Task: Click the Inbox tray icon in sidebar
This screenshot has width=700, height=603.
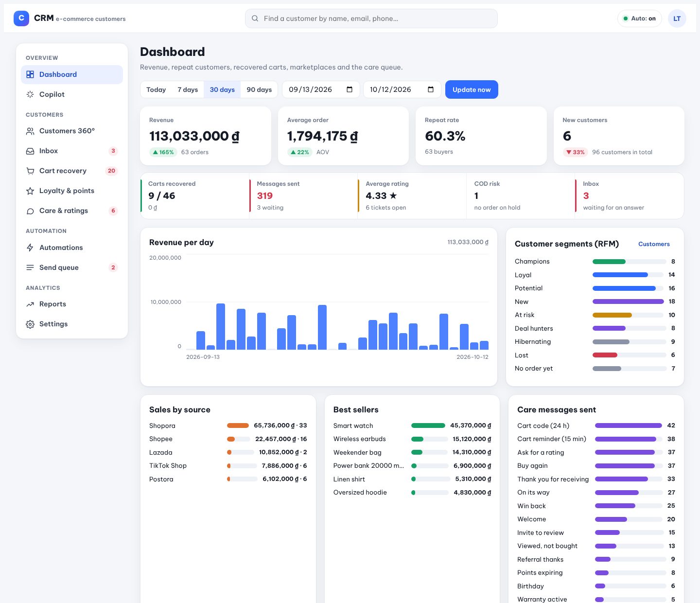Action: [x=30, y=151]
